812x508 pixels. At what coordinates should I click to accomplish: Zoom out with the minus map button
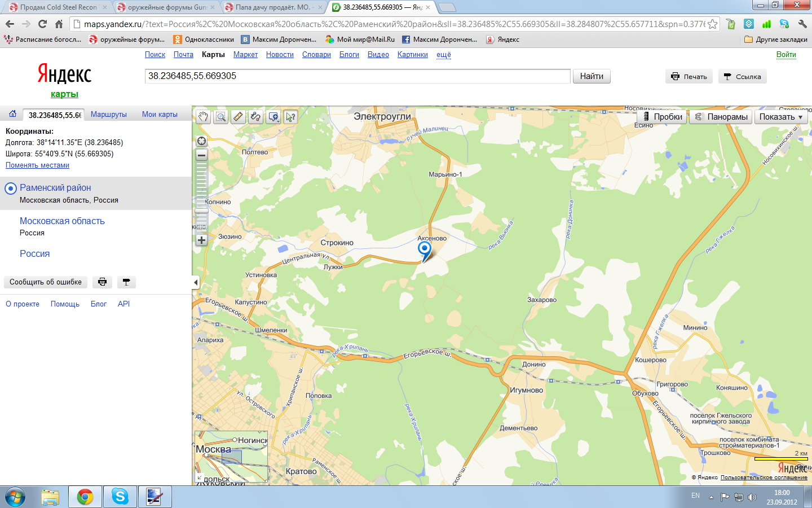tap(201, 155)
